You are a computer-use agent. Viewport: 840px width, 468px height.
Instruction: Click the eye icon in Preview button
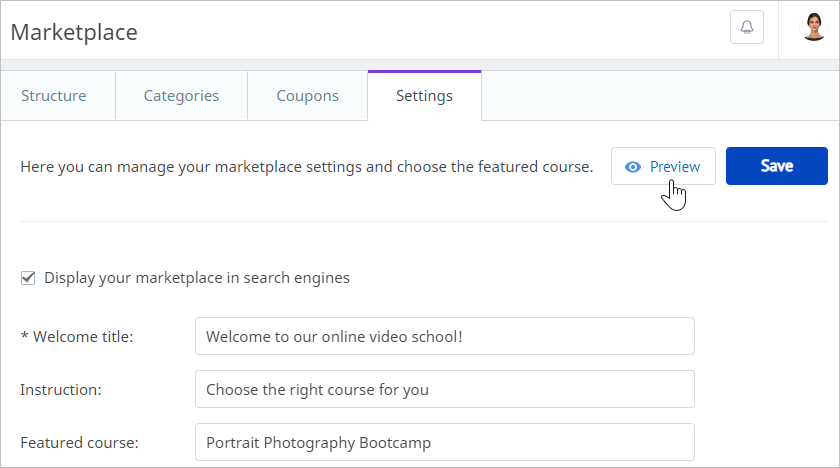(x=632, y=167)
